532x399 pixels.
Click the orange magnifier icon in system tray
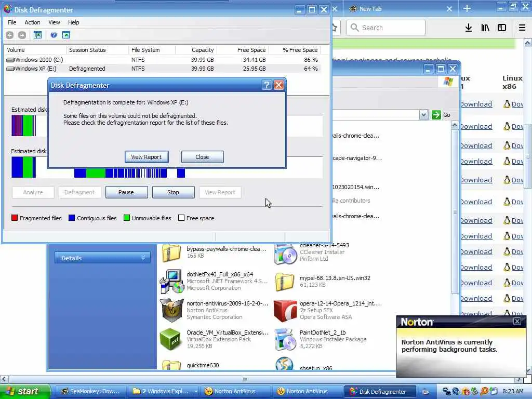(x=484, y=391)
